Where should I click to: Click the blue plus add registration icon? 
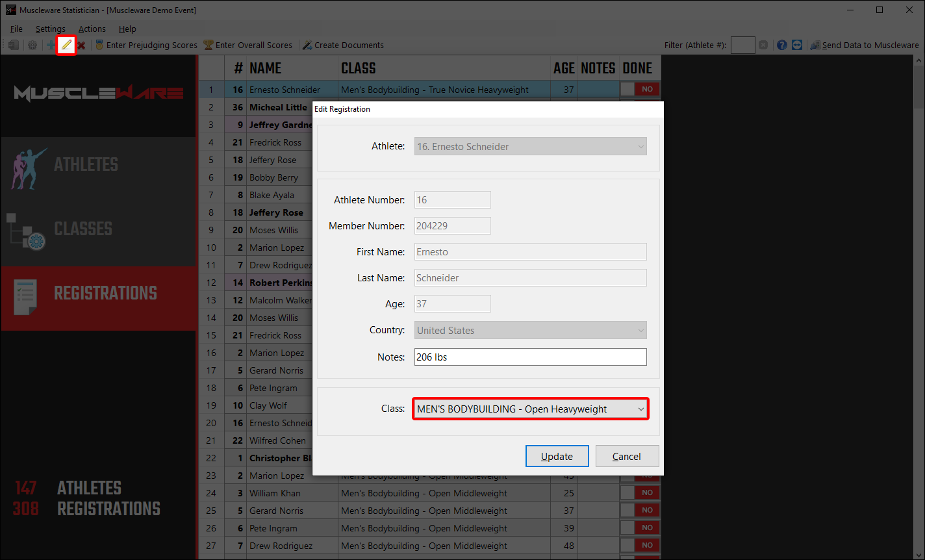click(51, 45)
